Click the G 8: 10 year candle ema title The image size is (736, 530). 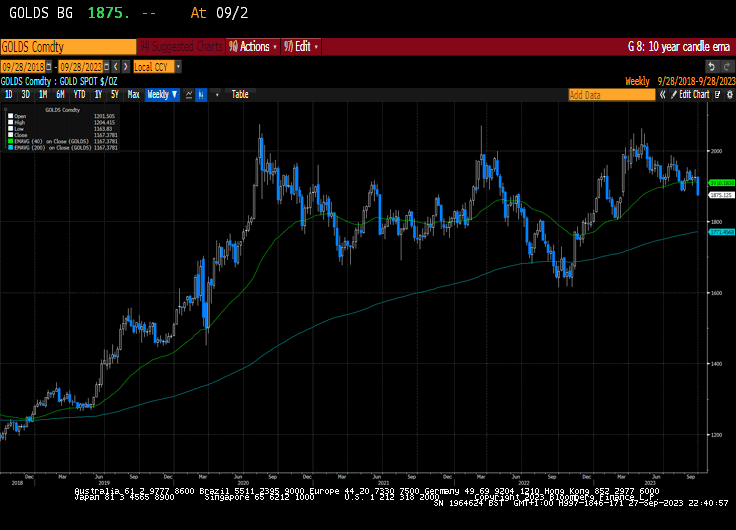click(678, 46)
